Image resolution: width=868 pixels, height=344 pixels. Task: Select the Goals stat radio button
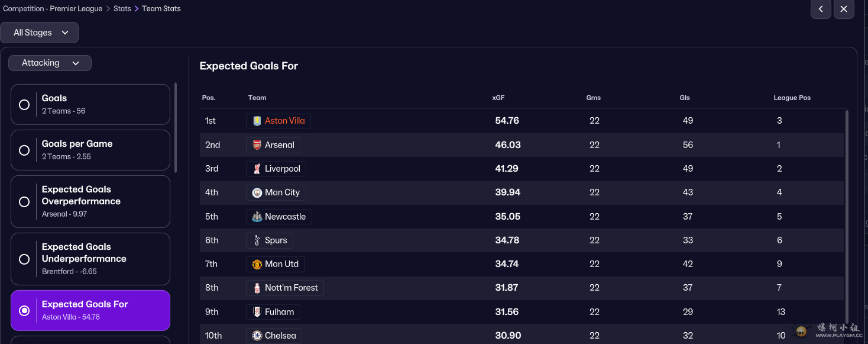[x=24, y=105]
